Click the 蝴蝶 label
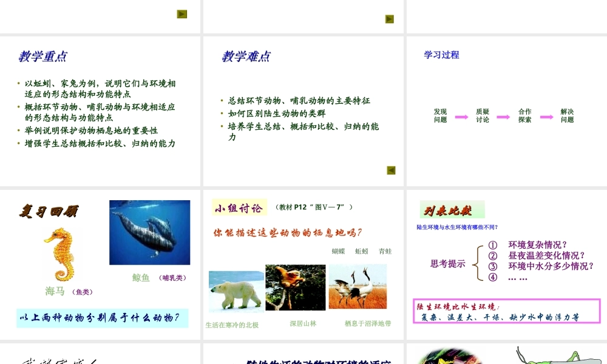 [x=338, y=251]
